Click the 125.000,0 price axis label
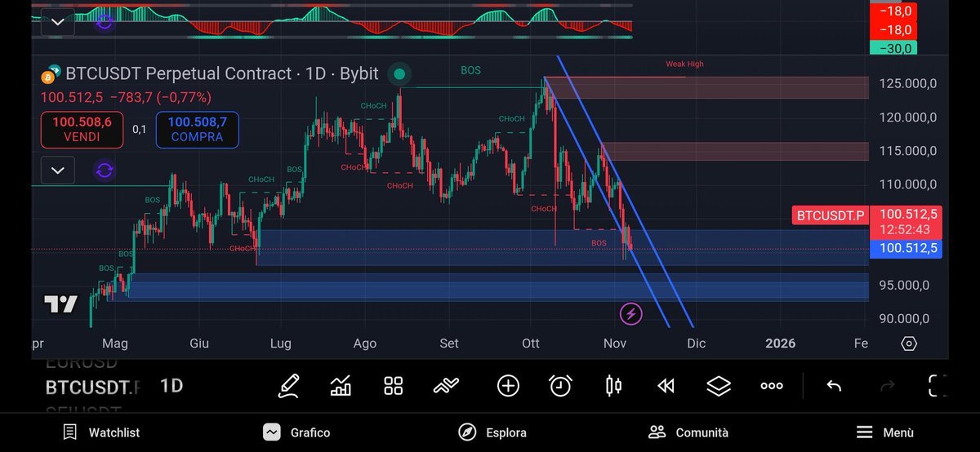980x452 pixels. click(908, 84)
